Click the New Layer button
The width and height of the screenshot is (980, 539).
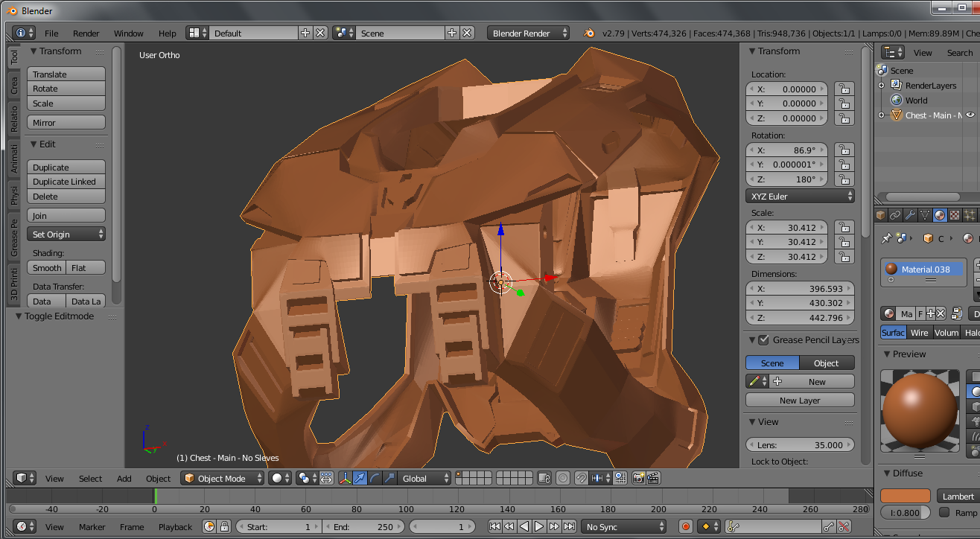coord(800,400)
